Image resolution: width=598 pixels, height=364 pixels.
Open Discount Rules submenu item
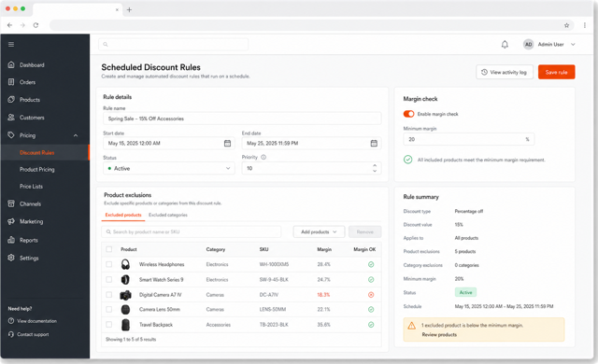[37, 153]
